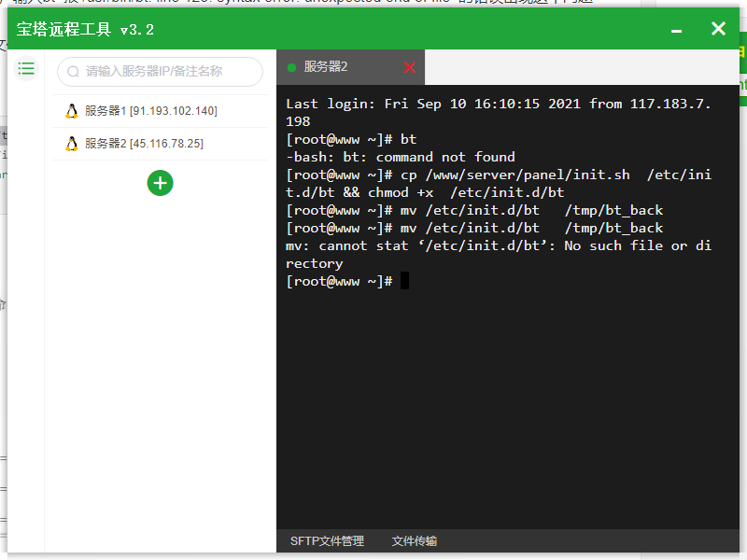Close the 服务器2 tab with red X
747x560 pixels.
(409, 67)
